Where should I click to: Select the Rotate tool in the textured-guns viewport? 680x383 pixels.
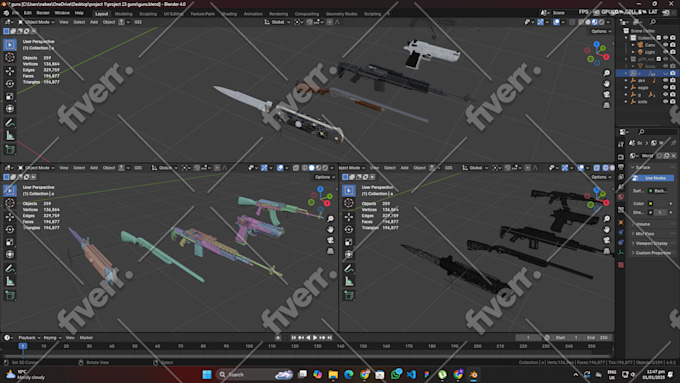click(x=10, y=83)
